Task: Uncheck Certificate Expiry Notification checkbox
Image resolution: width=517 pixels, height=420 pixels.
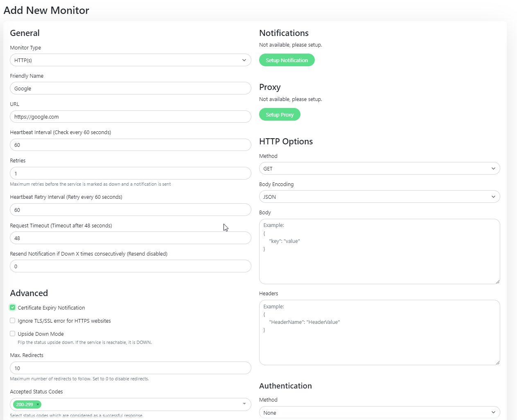Action: (13, 308)
